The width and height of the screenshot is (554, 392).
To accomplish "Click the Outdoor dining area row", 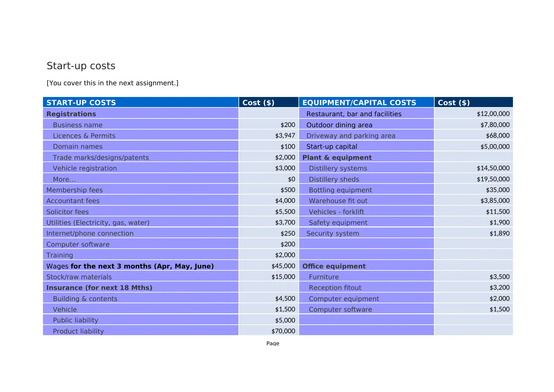I will click(339, 125).
